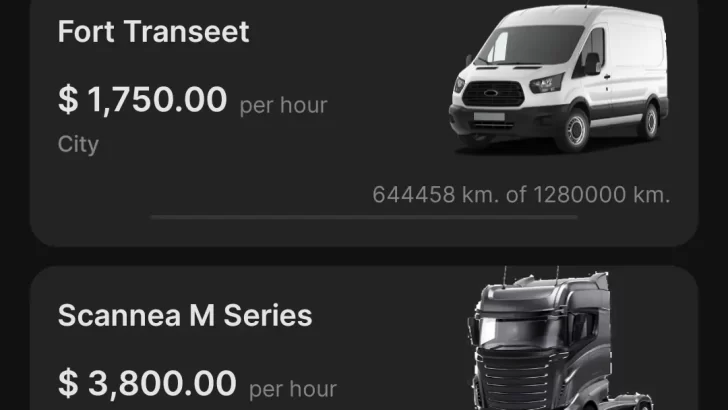Click the white van image
728x410 pixels.
point(558,80)
